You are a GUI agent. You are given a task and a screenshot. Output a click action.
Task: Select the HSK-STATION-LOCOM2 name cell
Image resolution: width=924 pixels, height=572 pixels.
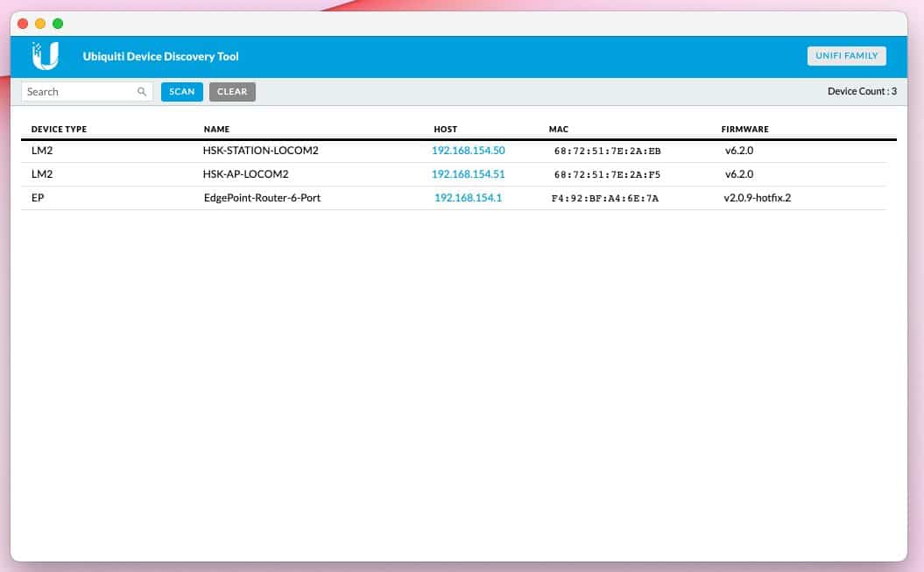click(260, 151)
